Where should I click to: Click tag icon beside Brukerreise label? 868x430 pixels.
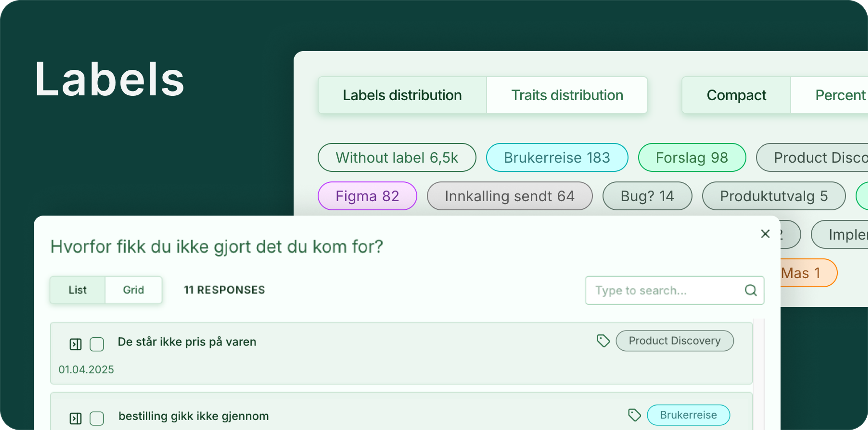click(634, 415)
